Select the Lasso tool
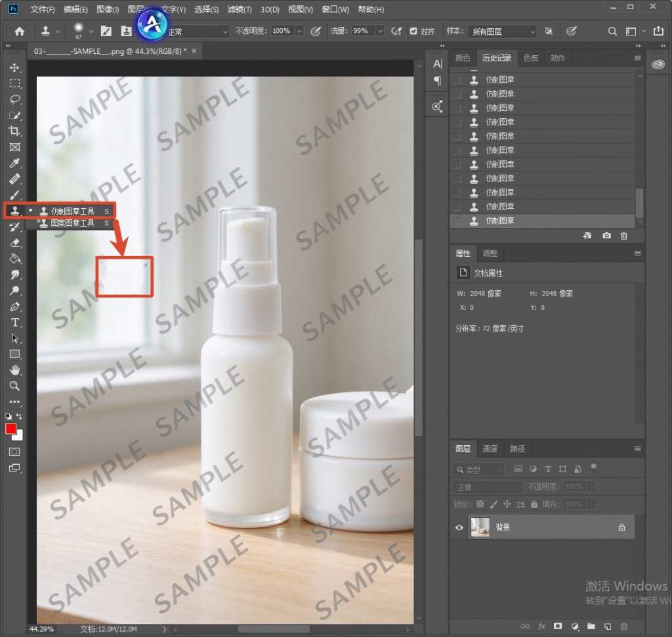 pyautogui.click(x=14, y=100)
